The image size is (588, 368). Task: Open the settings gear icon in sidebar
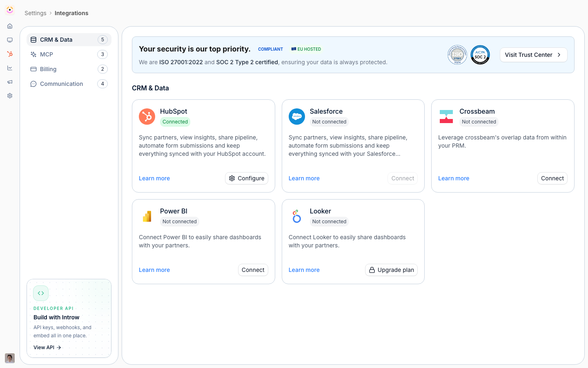coord(10,96)
